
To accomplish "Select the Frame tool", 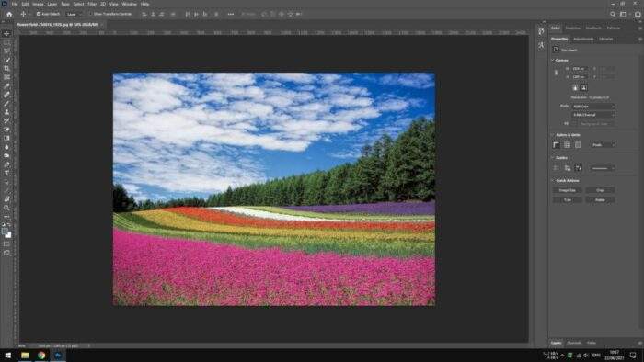I will tap(6, 77).
